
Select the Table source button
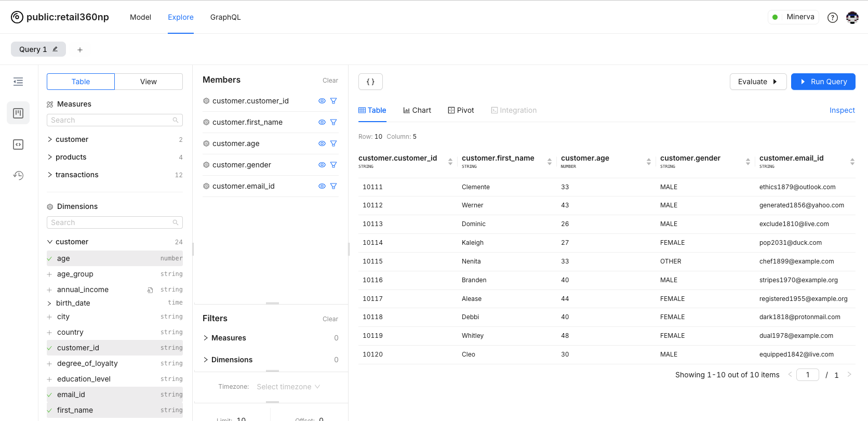click(81, 82)
